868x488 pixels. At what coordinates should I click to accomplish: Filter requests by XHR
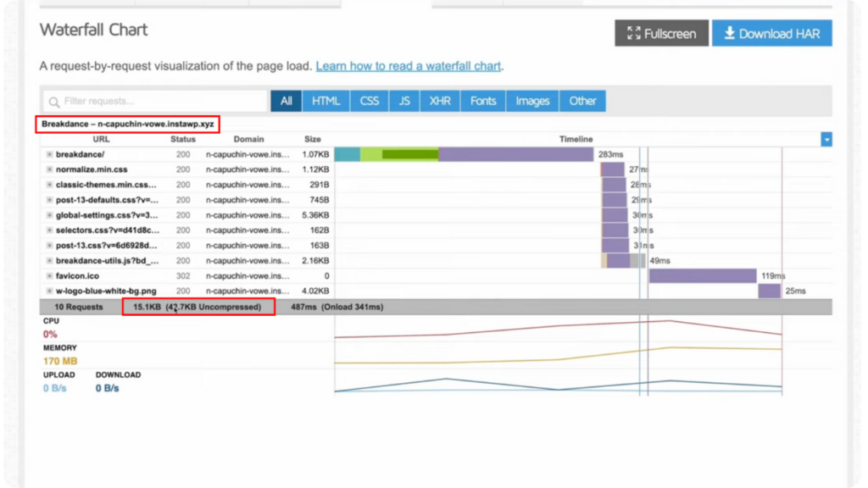(x=440, y=102)
